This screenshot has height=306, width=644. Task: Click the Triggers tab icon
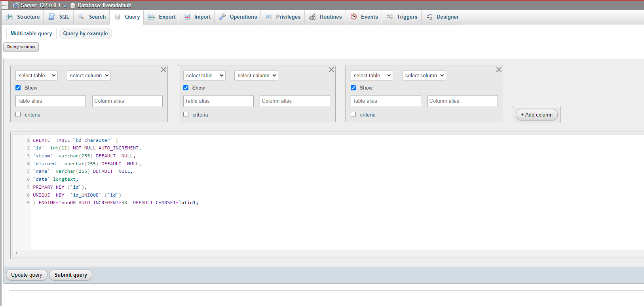click(x=390, y=17)
